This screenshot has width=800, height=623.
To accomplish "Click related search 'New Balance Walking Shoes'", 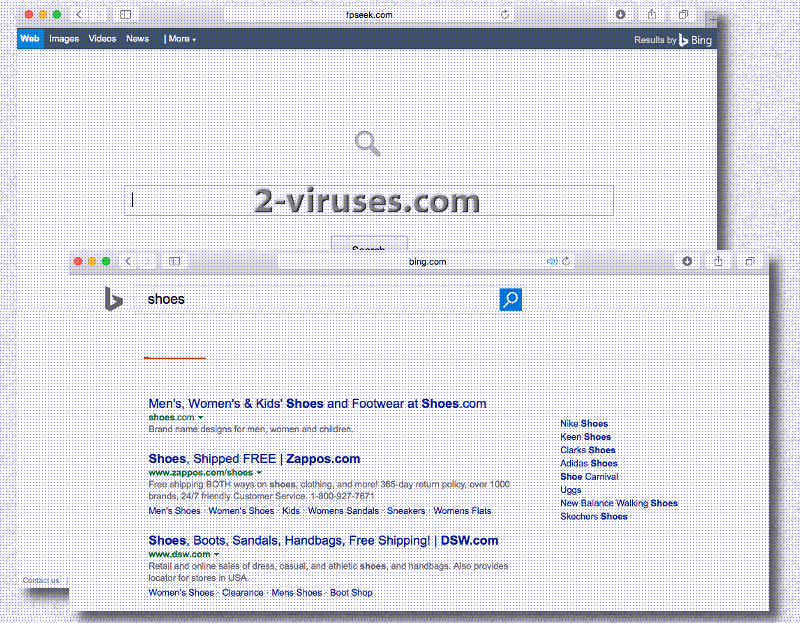I will [619, 503].
